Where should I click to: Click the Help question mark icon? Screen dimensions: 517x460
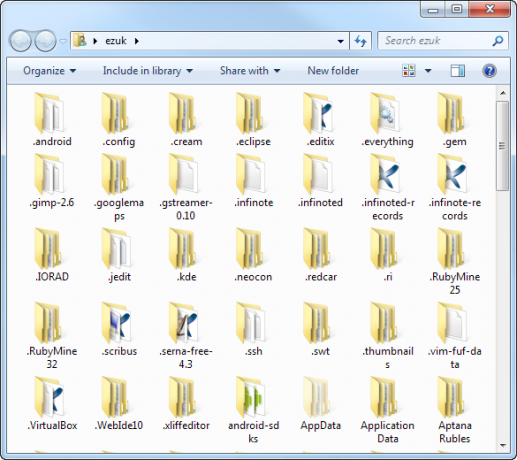click(489, 71)
